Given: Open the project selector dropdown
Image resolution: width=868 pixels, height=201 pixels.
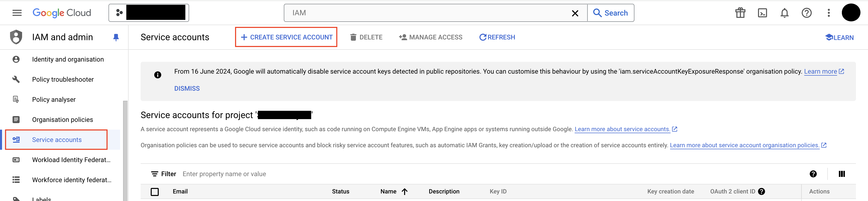Looking at the screenshot, I should point(149,13).
